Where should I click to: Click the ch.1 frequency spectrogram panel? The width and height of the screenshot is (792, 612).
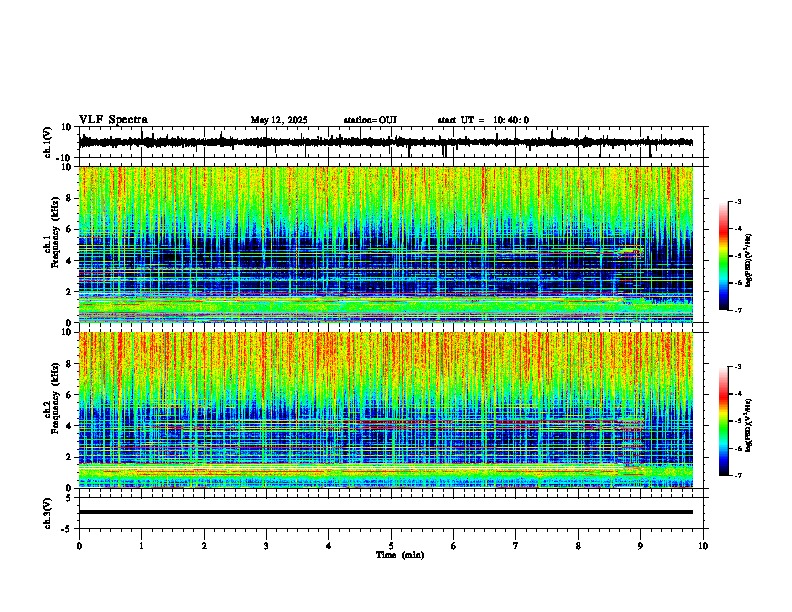[x=386, y=244]
